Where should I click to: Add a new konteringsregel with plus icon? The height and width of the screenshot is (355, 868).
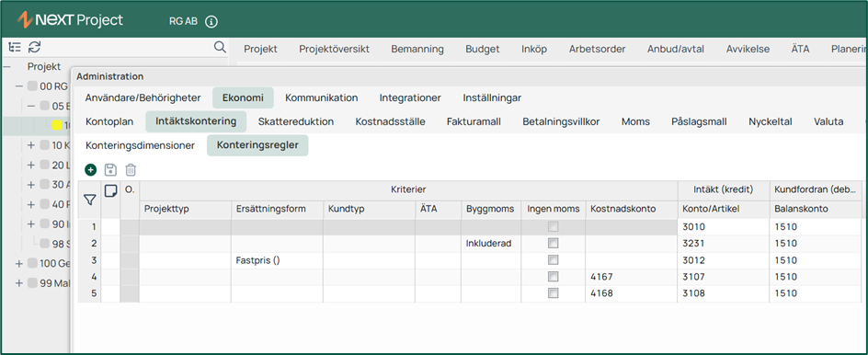click(91, 169)
